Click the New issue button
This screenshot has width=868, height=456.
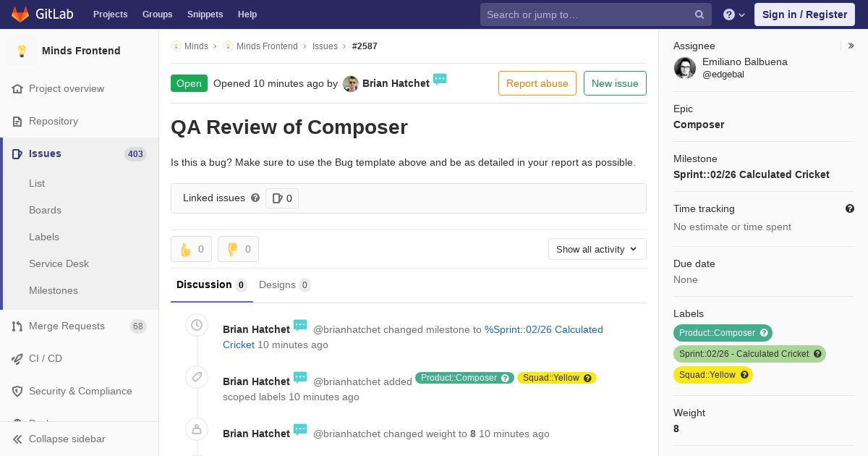(x=615, y=83)
